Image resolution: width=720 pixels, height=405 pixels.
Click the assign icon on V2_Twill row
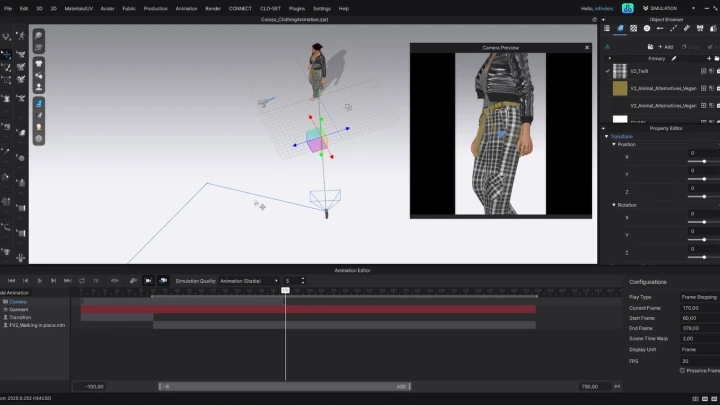pyautogui.click(x=703, y=71)
